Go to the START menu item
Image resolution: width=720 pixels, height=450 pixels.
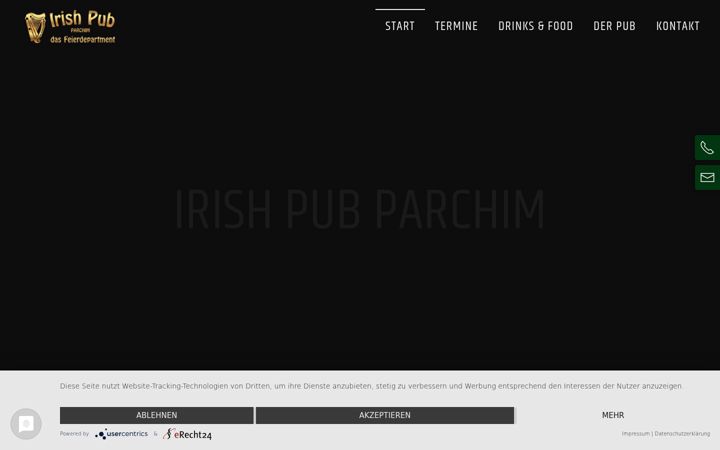400,26
